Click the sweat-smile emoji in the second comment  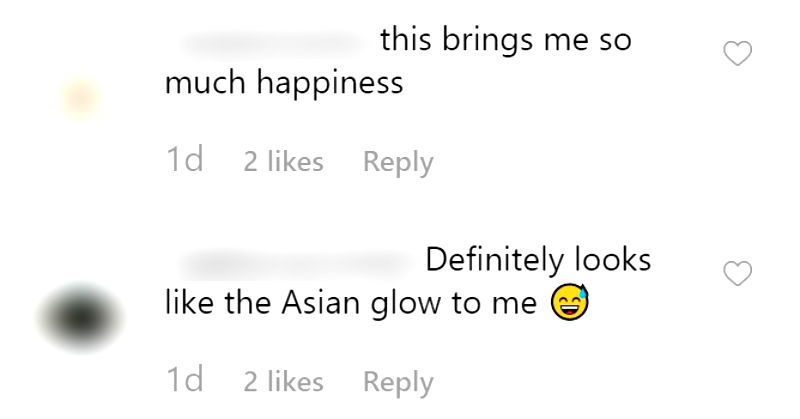(570, 303)
